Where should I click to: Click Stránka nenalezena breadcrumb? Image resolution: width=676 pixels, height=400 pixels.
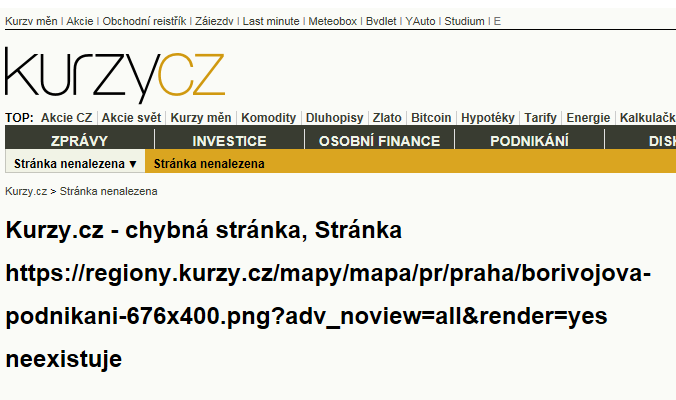tap(109, 191)
